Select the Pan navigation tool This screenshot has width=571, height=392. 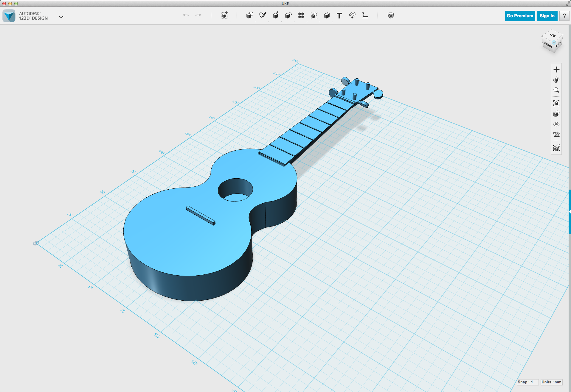pos(556,69)
